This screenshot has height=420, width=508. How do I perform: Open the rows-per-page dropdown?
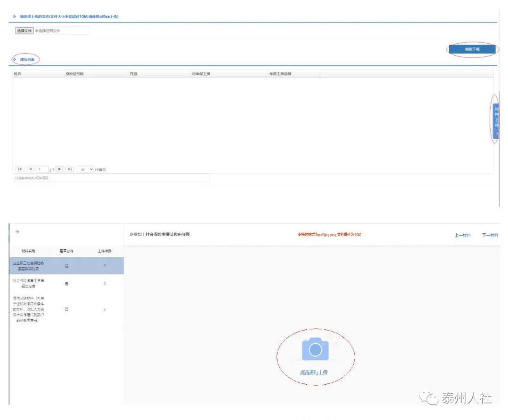(x=85, y=169)
